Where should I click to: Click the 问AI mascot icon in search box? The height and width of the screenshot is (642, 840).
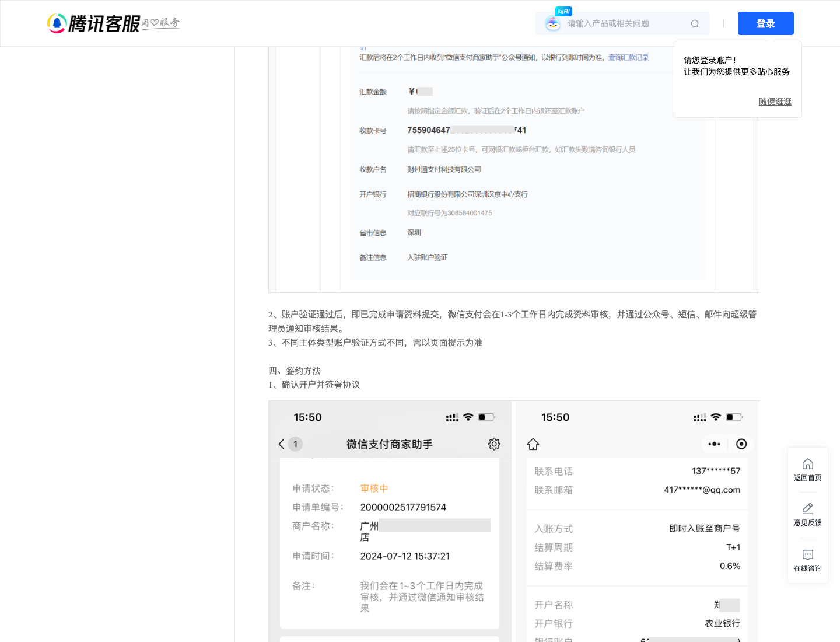pos(552,23)
